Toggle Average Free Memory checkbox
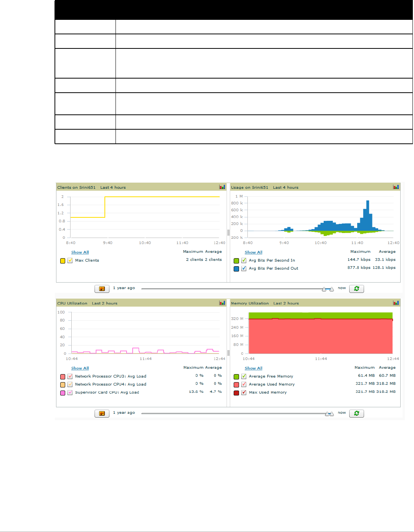Screen dimensions: 414x532 pyautogui.click(x=244, y=376)
